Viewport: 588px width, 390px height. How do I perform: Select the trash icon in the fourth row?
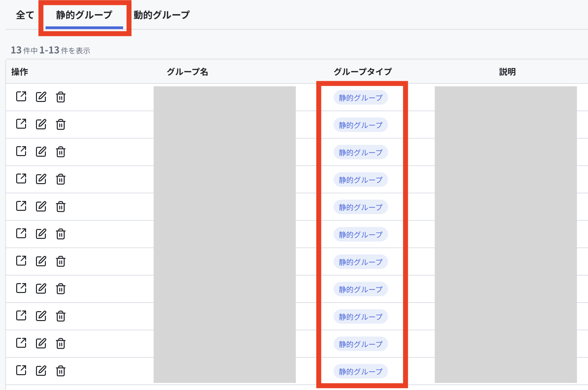[x=61, y=179]
